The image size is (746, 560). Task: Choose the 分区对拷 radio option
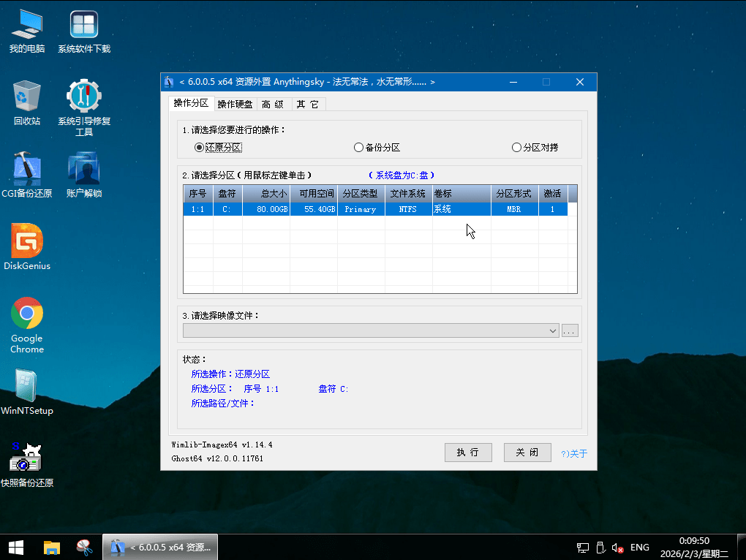pos(517,147)
